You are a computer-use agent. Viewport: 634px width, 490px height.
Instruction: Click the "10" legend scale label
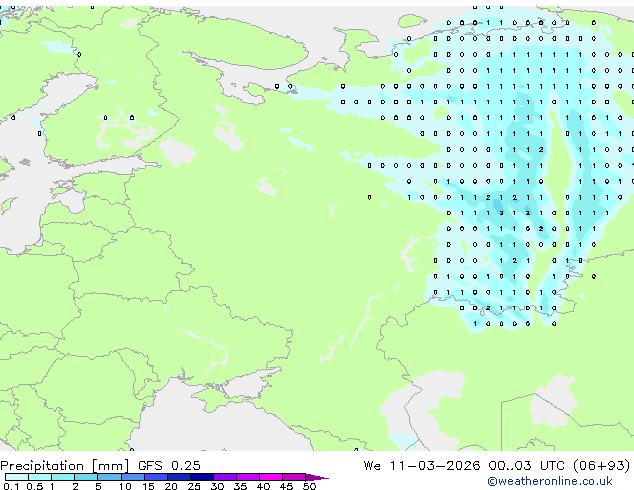pos(125,486)
